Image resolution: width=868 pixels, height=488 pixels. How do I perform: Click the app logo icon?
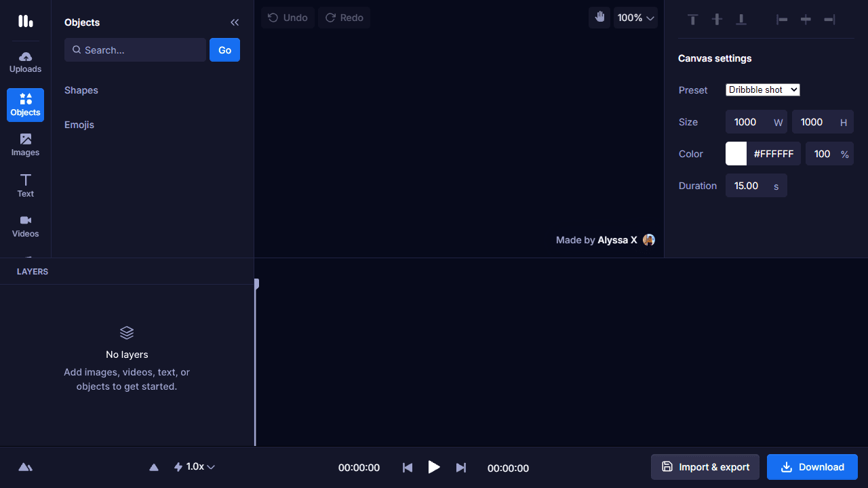pos(26,21)
